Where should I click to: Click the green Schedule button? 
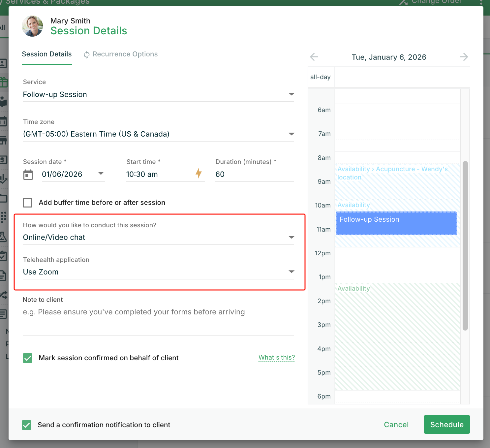447,425
